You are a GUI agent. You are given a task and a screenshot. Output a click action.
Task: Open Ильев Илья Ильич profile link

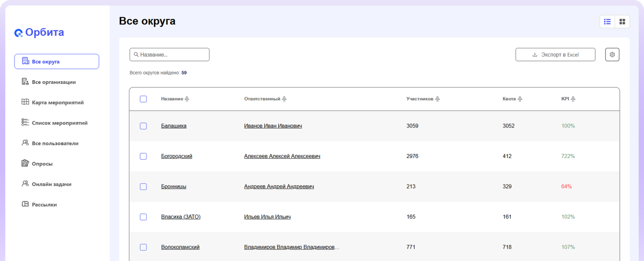[267, 217]
